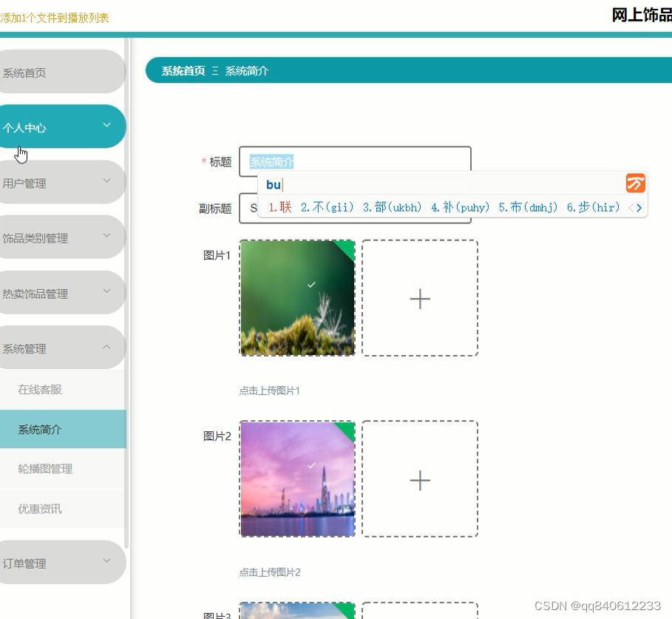672x619 pixels.
Task: Click the plus upload box for 图片1
Action: 420,298
